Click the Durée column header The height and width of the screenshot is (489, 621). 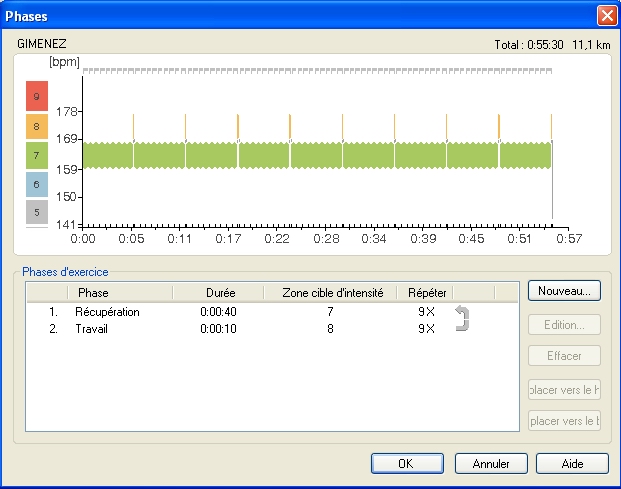pos(218,292)
